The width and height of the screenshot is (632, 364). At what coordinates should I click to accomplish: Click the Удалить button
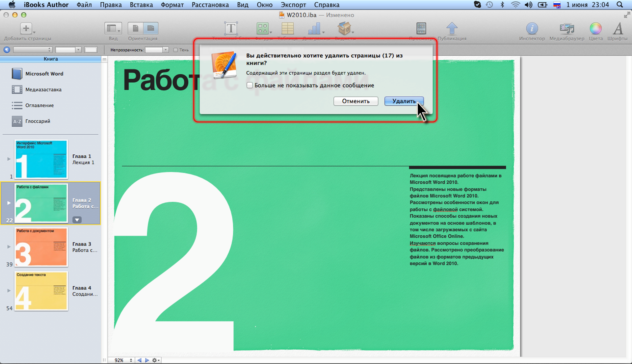click(404, 101)
